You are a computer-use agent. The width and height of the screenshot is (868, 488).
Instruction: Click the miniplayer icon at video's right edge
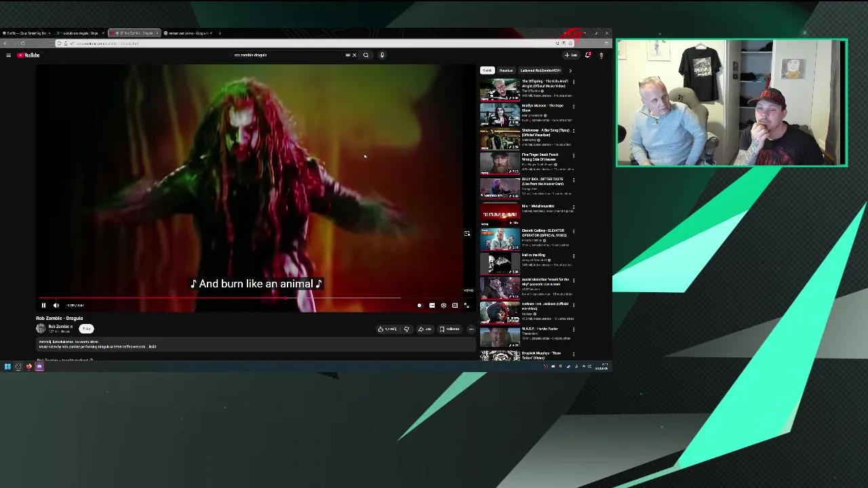tap(467, 233)
